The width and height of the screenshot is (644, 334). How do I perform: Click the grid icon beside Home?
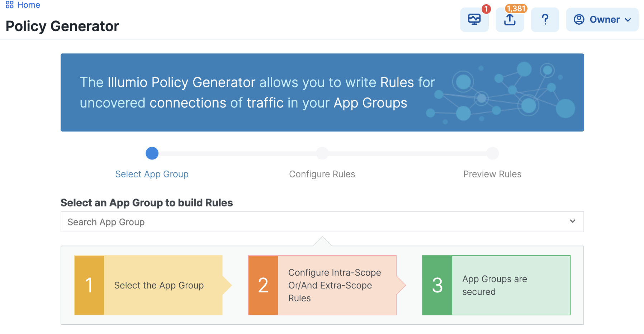pyautogui.click(x=9, y=5)
